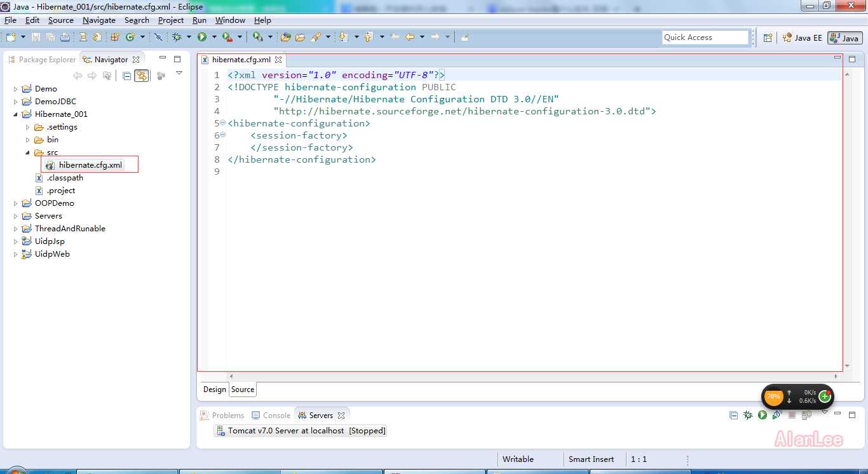Expand the Demo project
The image size is (868, 474).
(16, 89)
